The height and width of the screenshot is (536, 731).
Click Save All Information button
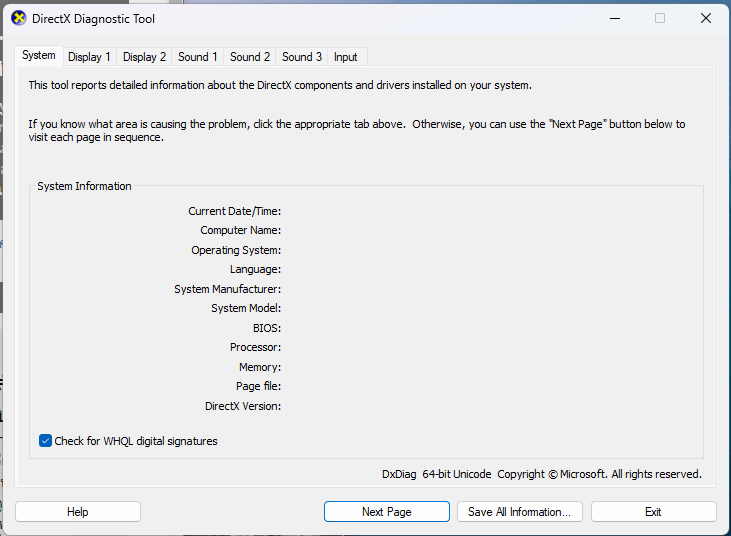(x=520, y=512)
